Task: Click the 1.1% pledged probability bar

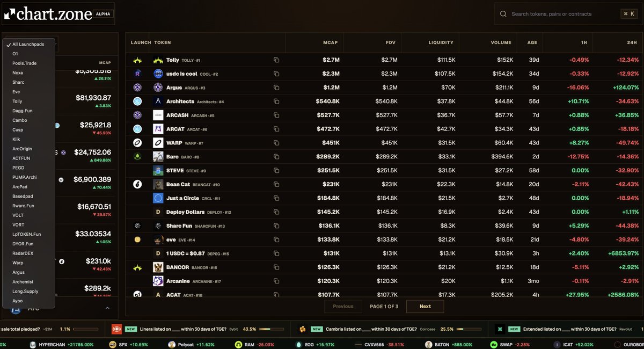Action: tap(86, 329)
